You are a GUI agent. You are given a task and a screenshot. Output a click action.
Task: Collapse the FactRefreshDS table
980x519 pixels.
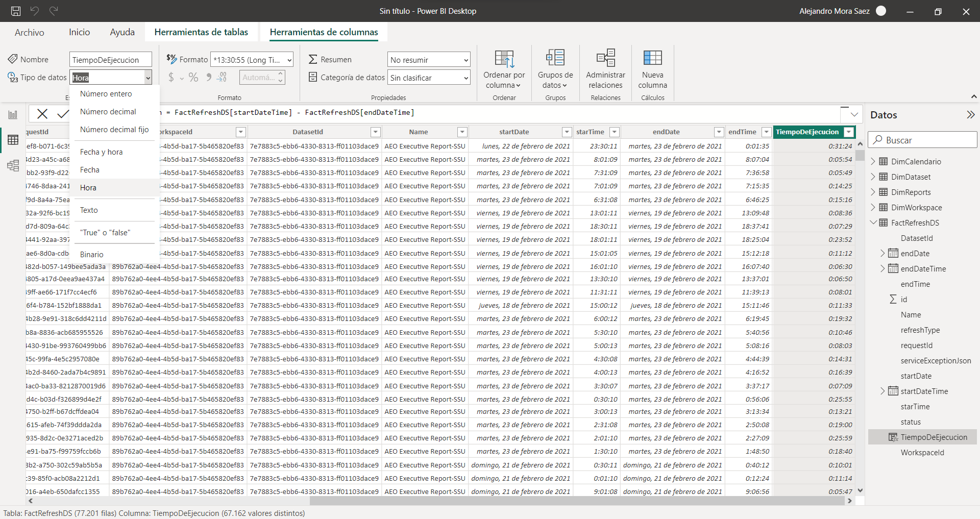point(873,223)
